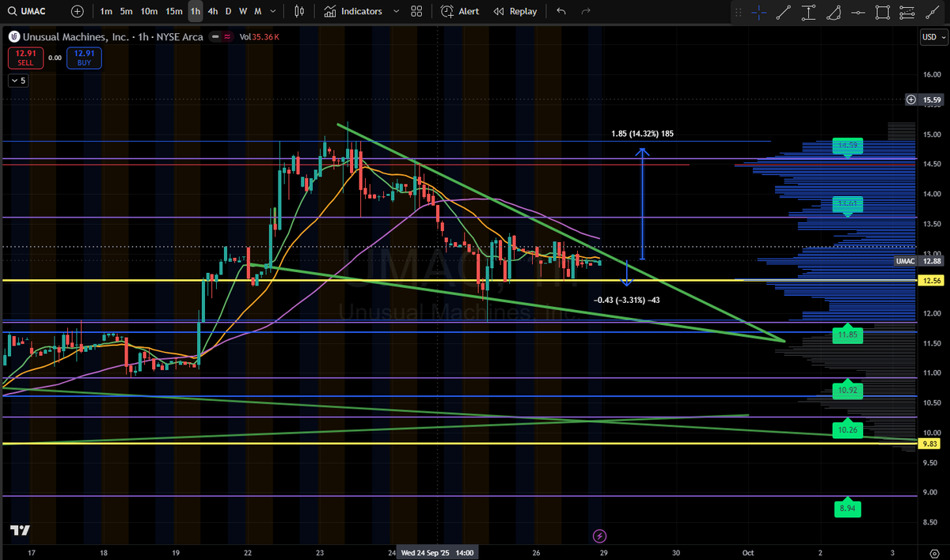Grab the favorites toolbar drag handle
Image resolution: width=950 pixels, height=560 pixels.
click(739, 12)
